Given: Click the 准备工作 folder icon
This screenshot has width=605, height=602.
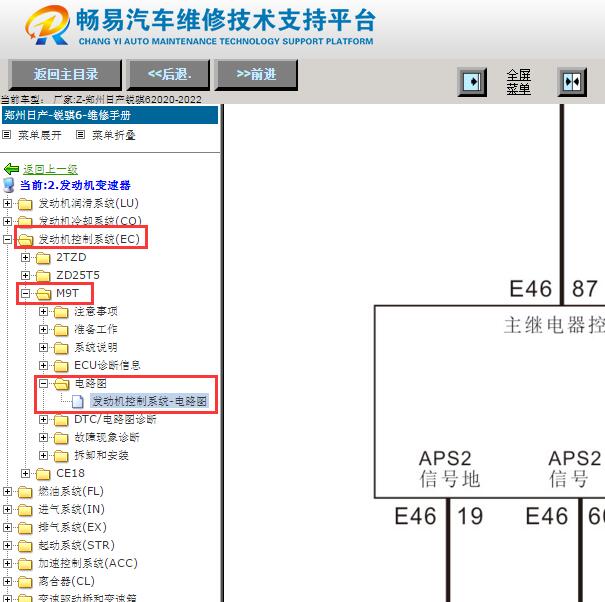Looking at the screenshot, I should pyautogui.click(x=61, y=330).
